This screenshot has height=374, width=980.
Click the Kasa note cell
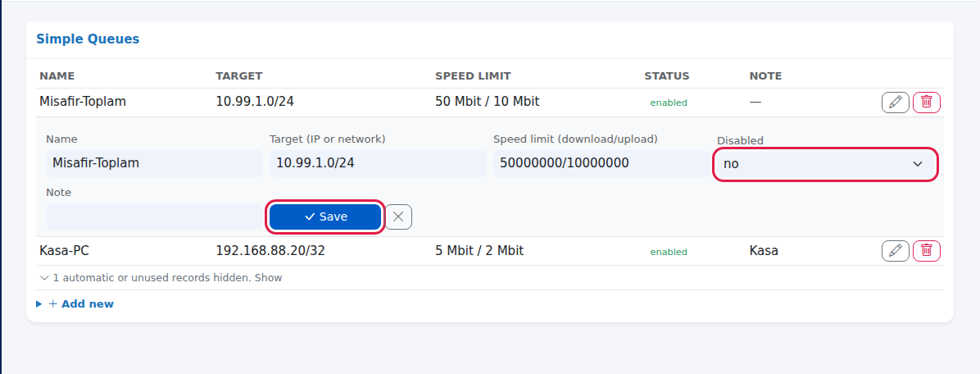click(764, 251)
